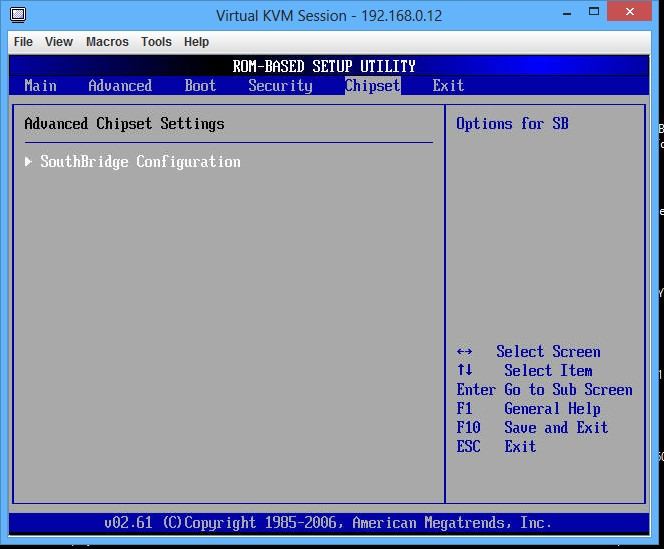Click the American Megatrends copyright line
This screenshot has height=549, width=664.
pyautogui.click(x=328, y=523)
